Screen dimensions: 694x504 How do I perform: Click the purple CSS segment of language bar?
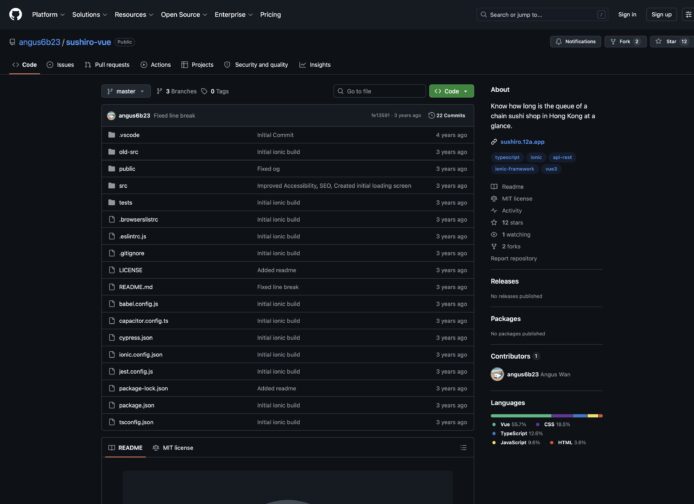[562, 416]
